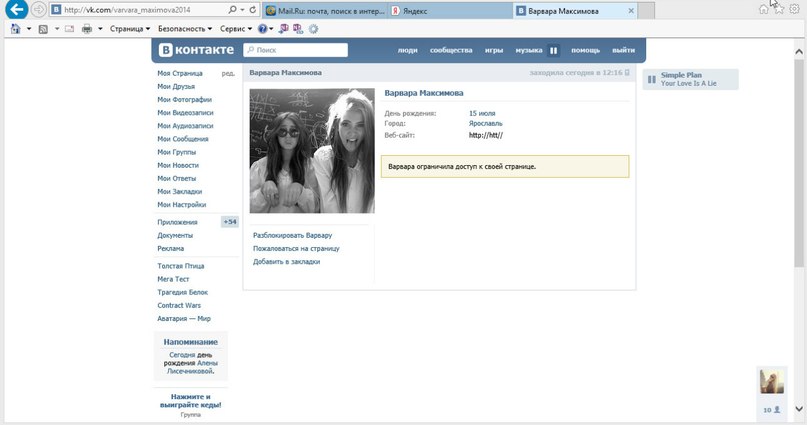Click the VK Поиск search field
This screenshot has width=807, height=425.
(x=295, y=50)
